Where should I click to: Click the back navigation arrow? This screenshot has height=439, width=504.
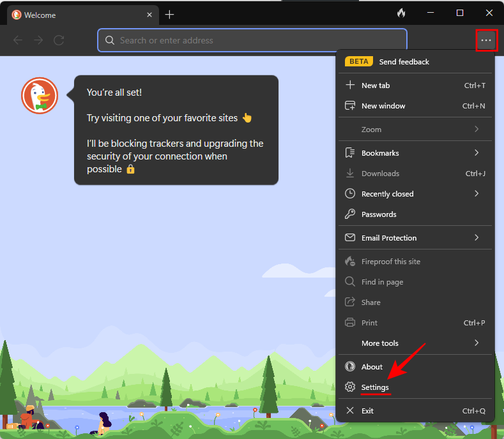click(x=18, y=40)
